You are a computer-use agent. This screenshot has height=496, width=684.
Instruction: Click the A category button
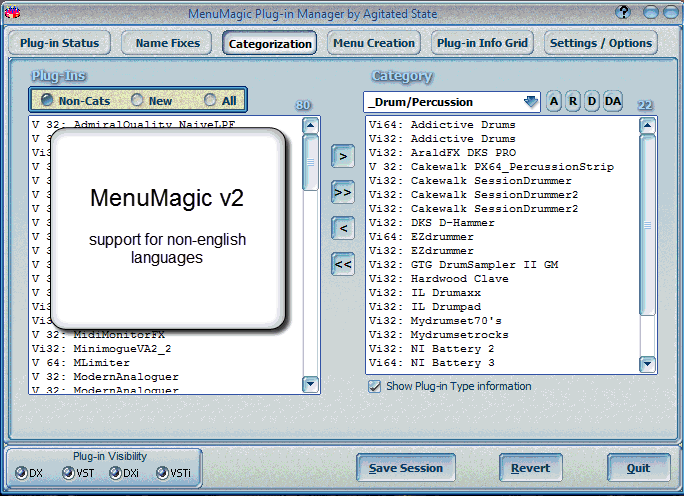click(554, 101)
